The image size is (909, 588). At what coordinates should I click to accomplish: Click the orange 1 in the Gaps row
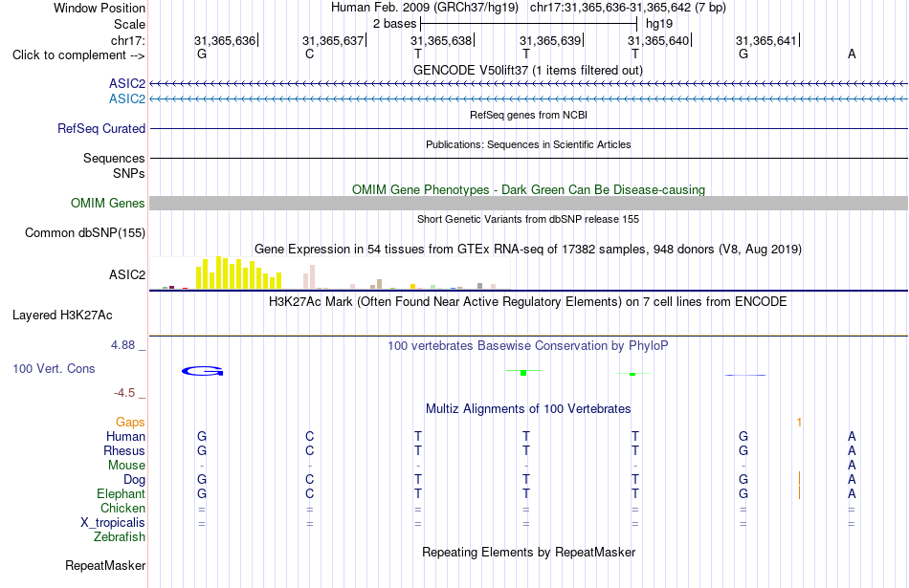click(x=799, y=423)
